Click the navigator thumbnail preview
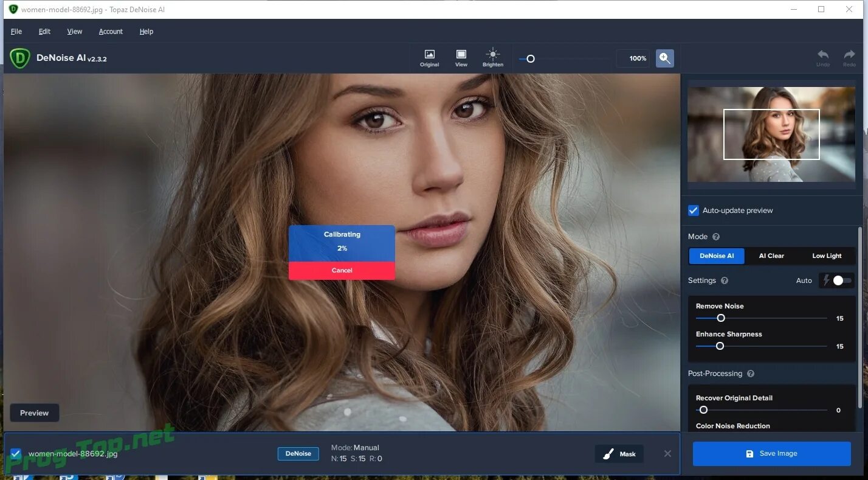Image resolution: width=868 pixels, height=480 pixels. (x=771, y=134)
